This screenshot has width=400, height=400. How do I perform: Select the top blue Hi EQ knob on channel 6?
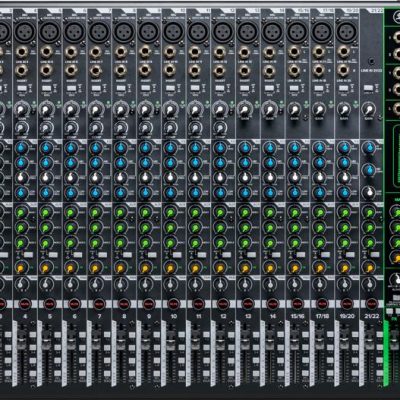[x=71, y=148]
